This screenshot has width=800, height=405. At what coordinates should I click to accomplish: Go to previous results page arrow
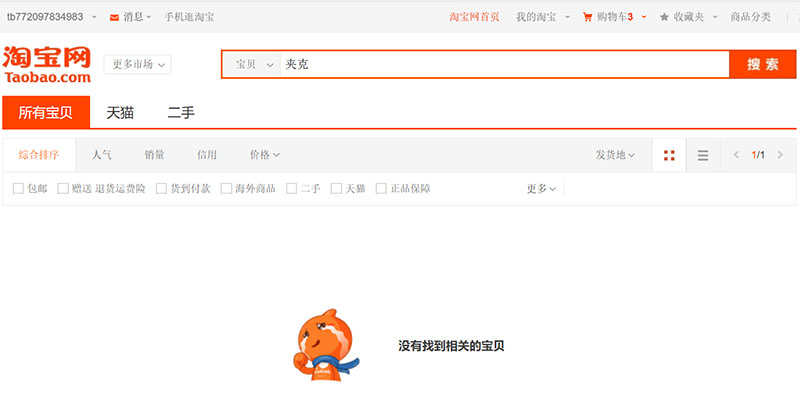point(737,155)
